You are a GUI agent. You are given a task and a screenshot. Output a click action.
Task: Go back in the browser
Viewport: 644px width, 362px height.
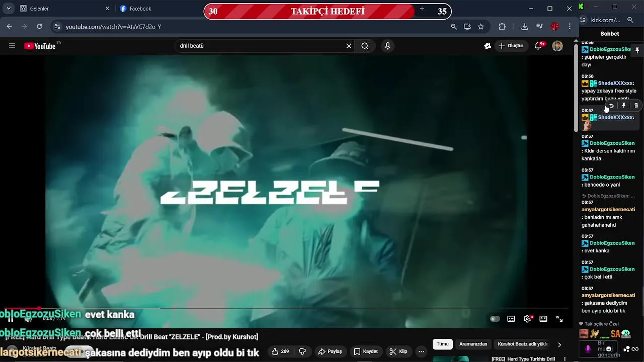[x=9, y=26]
